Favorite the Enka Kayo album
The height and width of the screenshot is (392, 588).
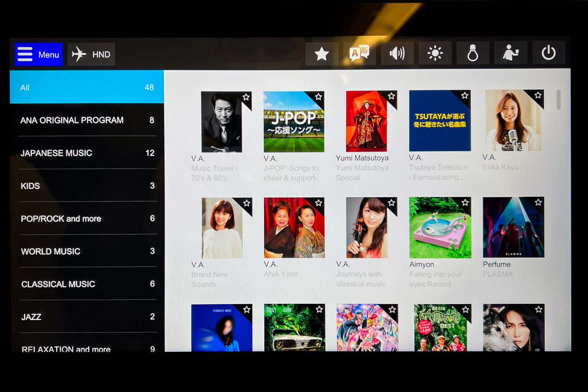538,95
